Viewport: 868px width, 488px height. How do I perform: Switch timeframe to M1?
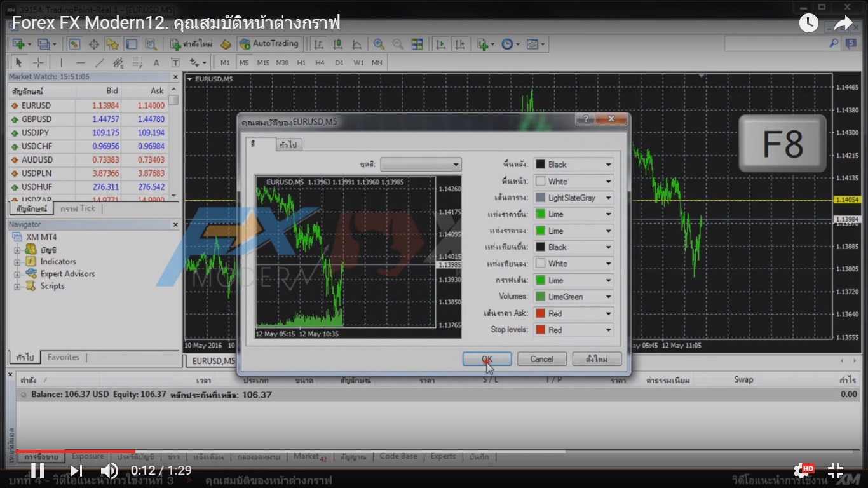click(x=225, y=62)
